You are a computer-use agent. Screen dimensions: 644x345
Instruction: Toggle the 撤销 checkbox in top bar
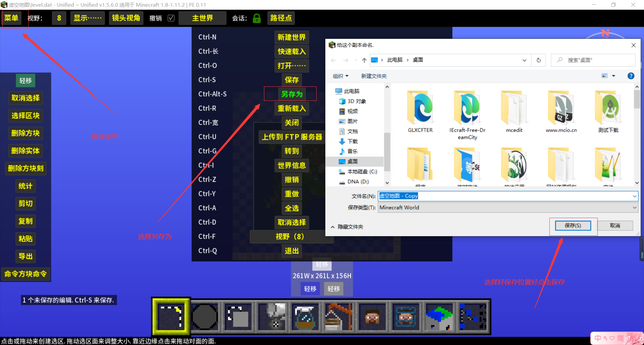coord(171,18)
